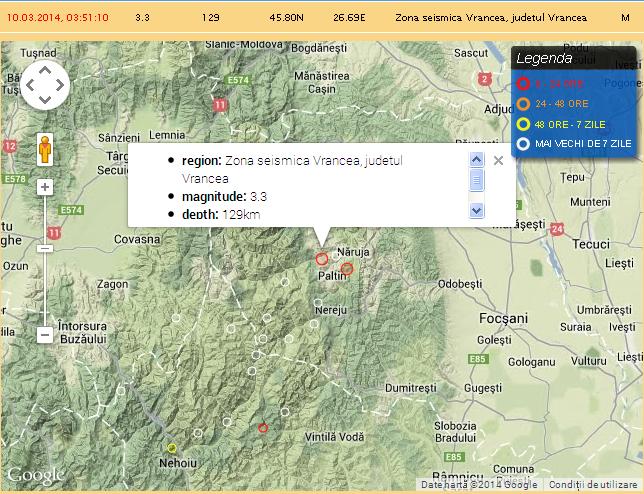
Task: Click the Covasna label on the map
Action: [137, 239]
